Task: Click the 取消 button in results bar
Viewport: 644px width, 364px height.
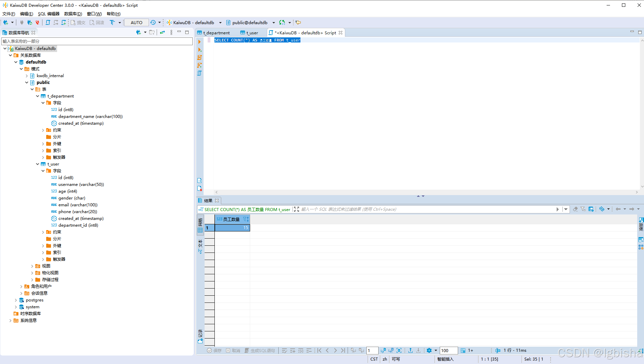Action: (x=233, y=350)
